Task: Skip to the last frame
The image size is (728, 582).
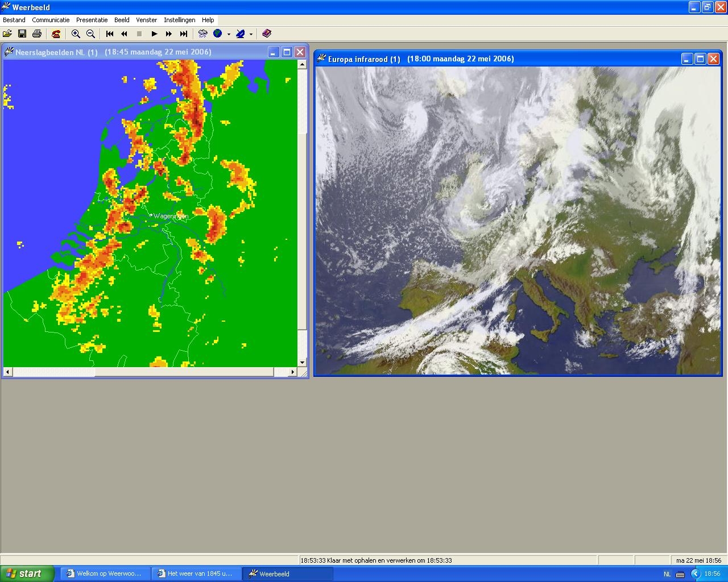Action: [184, 34]
